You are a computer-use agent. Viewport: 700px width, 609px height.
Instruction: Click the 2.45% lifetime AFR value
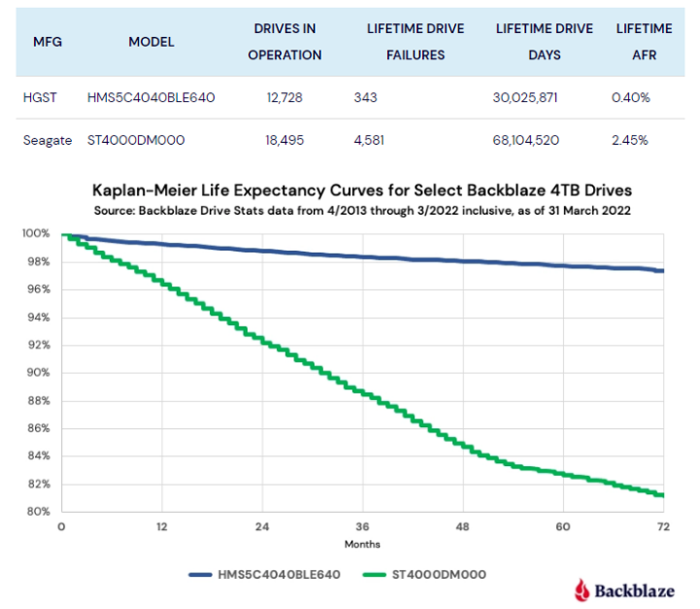click(629, 140)
